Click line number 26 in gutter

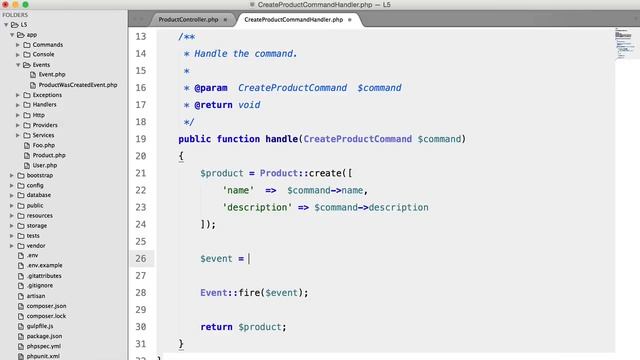point(141,259)
